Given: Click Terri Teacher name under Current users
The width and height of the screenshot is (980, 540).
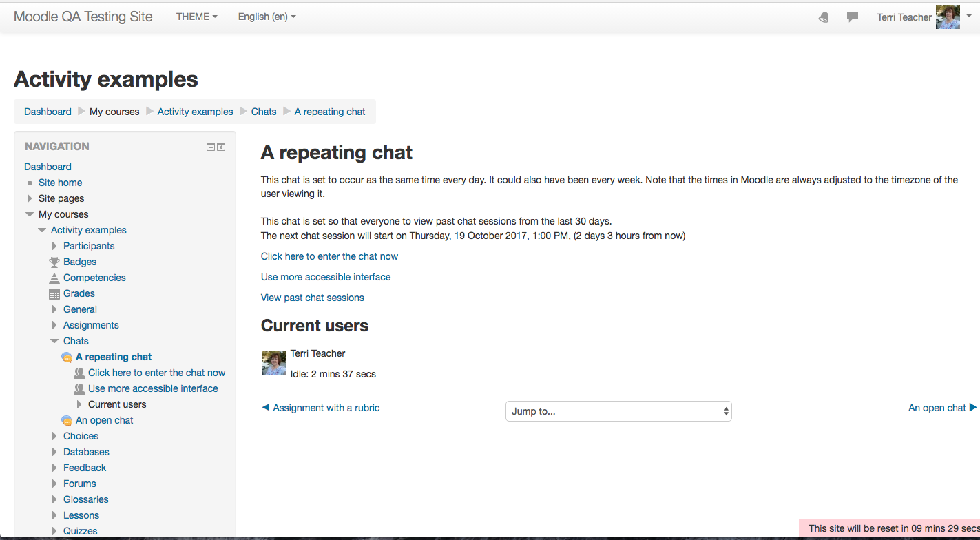Looking at the screenshot, I should pos(317,353).
